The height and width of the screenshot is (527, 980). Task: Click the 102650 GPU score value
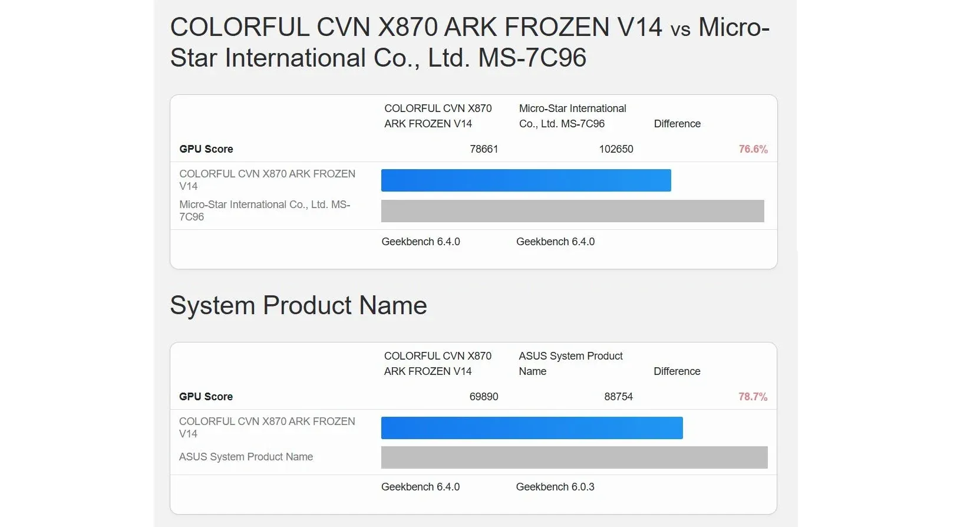[616, 149]
